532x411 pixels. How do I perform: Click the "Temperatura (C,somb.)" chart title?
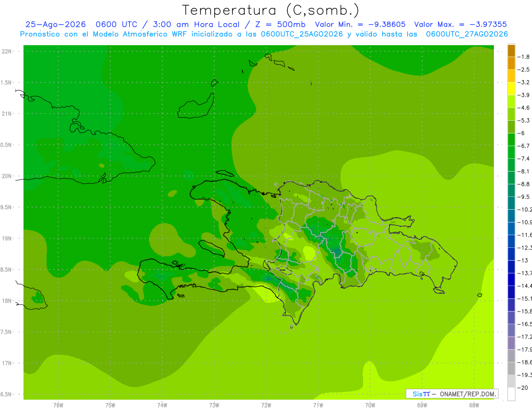click(271, 10)
